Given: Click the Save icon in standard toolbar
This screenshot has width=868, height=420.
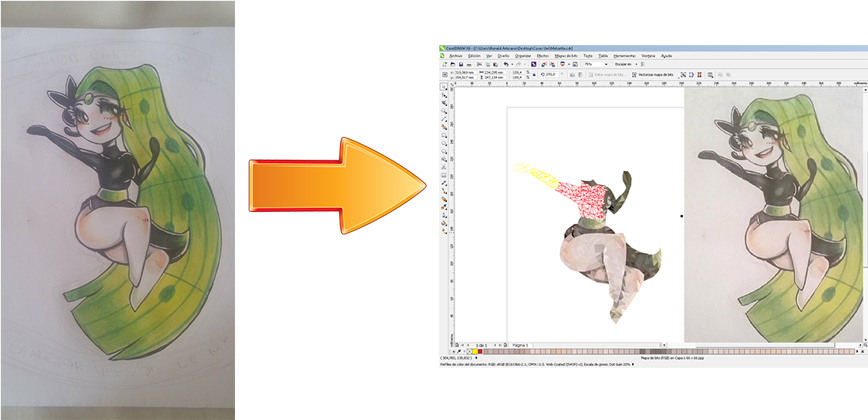Looking at the screenshot, I should (461, 64).
